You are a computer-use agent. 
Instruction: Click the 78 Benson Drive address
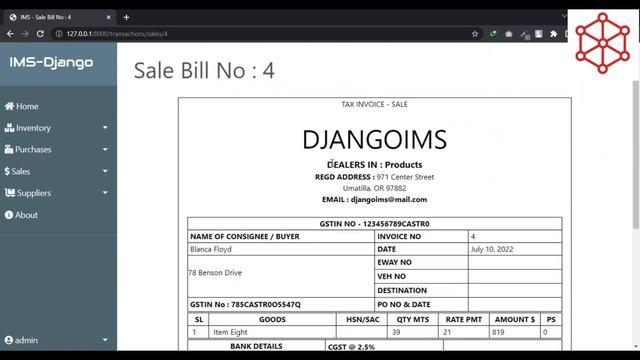click(215, 273)
